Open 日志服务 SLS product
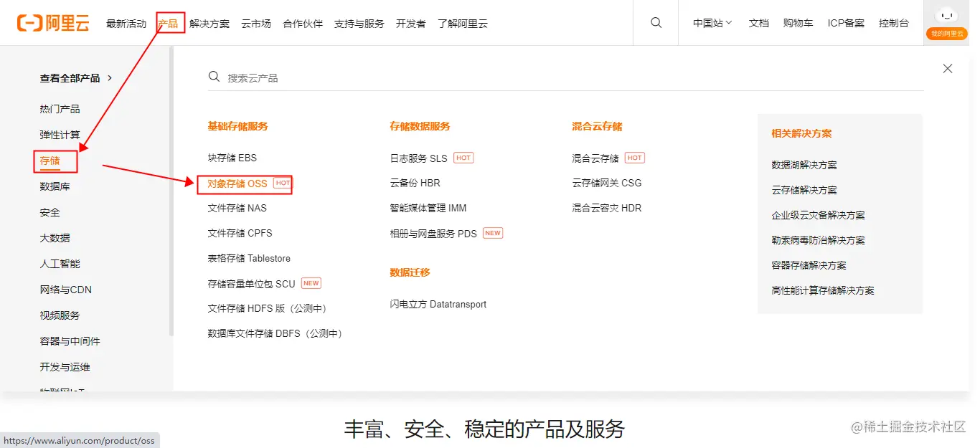 [x=419, y=158]
